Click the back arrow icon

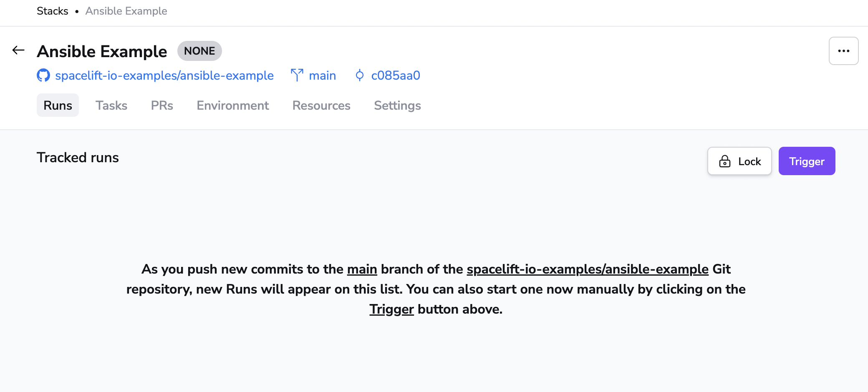point(18,50)
